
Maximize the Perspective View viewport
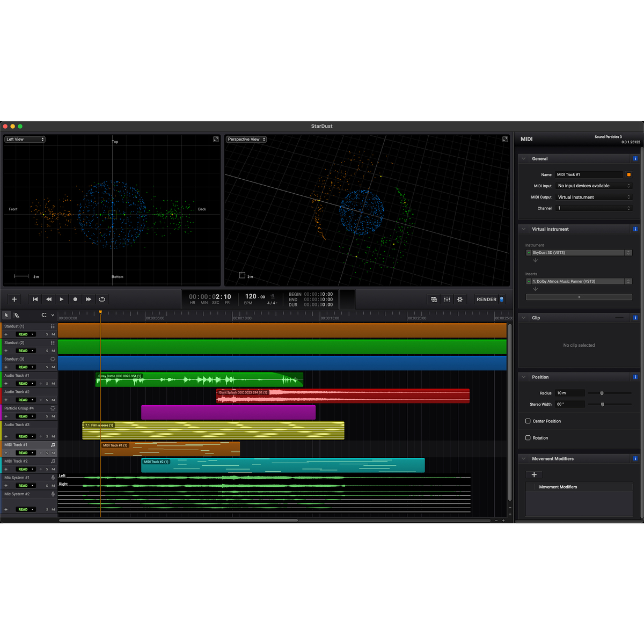(x=505, y=140)
